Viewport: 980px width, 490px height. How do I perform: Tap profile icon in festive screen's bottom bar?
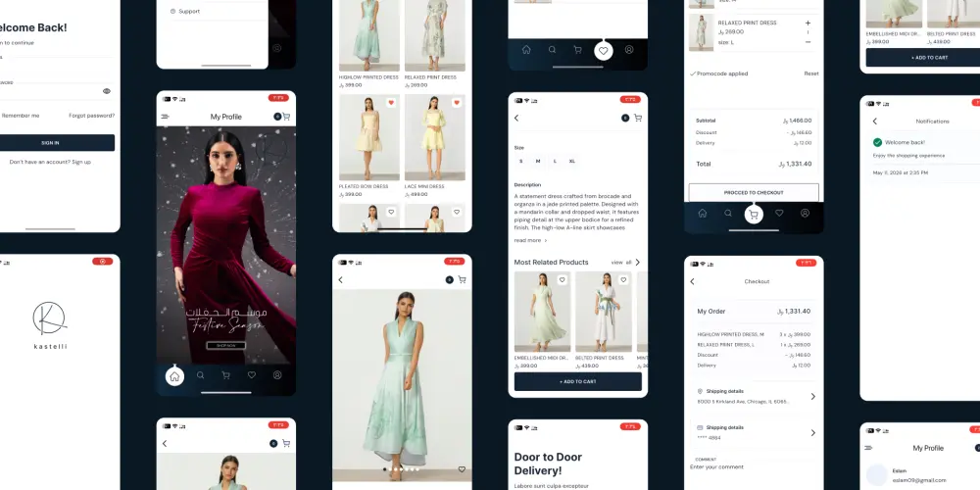click(277, 375)
